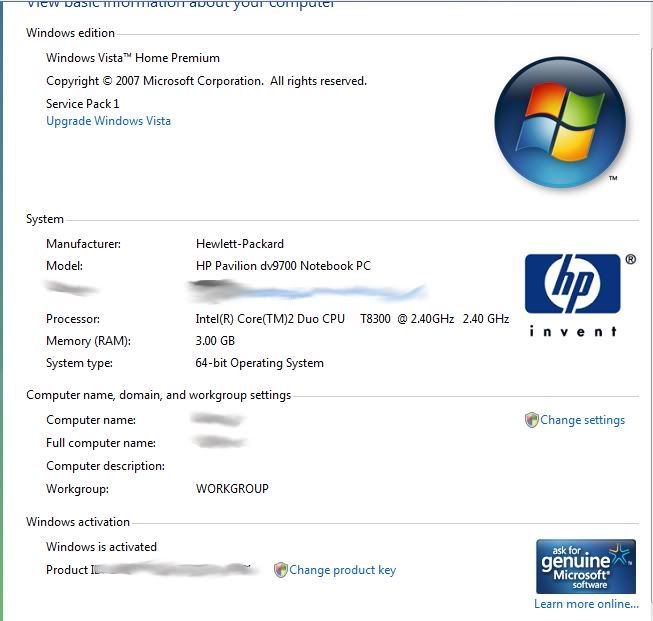Viewport: 653px width, 621px height.
Task: Click the HP Pavilion dv9700 model text
Action: pos(283,266)
